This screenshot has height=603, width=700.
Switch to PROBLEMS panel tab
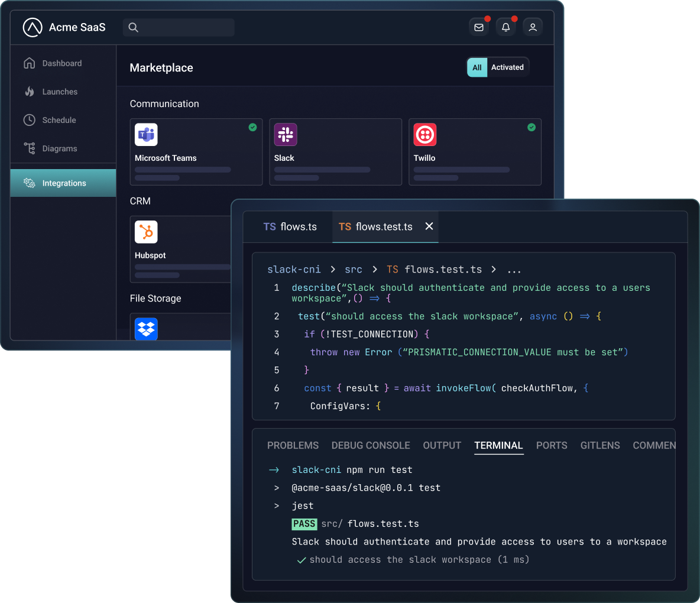[x=293, y=445]
